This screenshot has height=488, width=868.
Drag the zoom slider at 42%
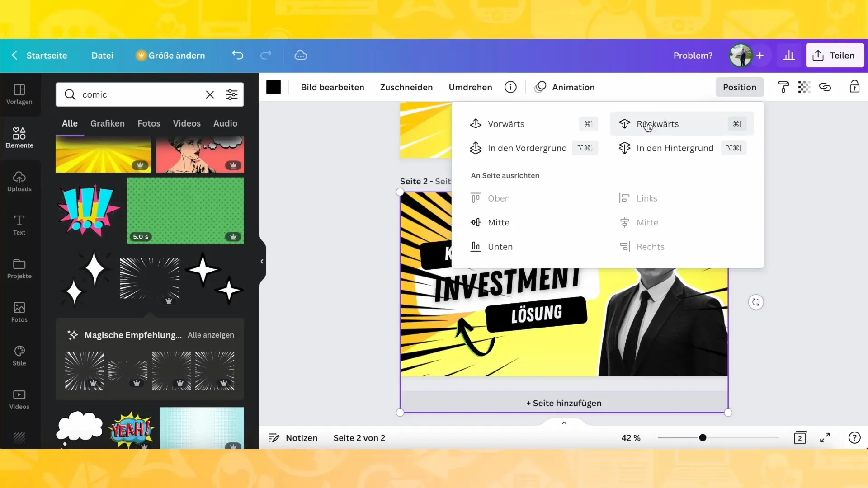pos(703,438)
